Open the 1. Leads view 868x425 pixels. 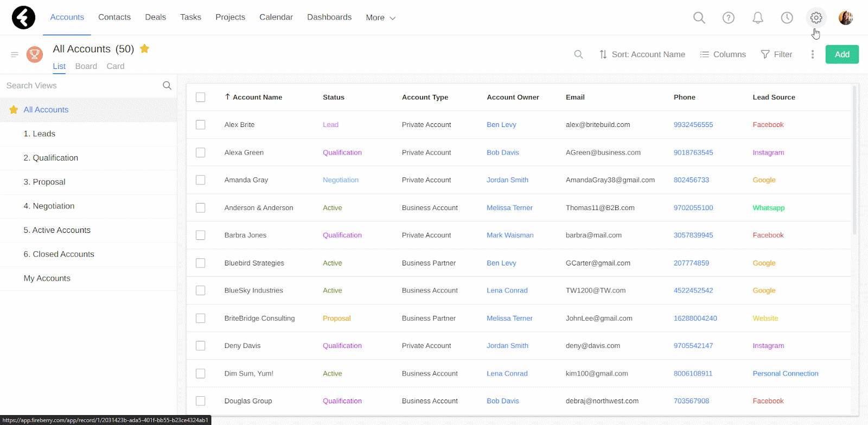point(88,134)
